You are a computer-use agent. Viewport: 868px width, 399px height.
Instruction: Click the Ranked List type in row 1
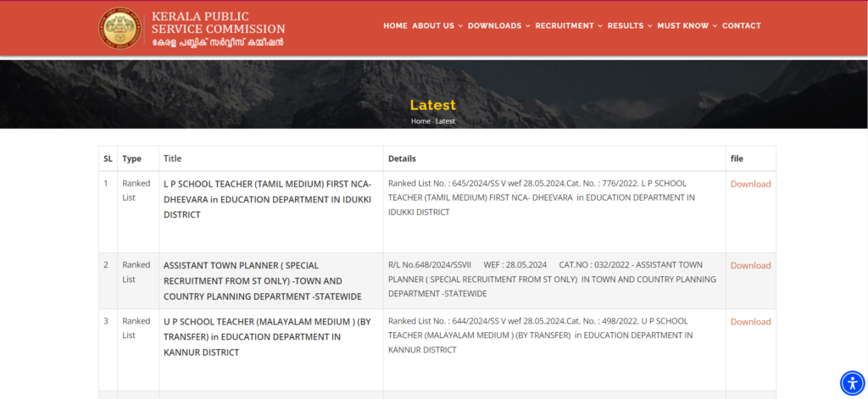click(136, 191)
